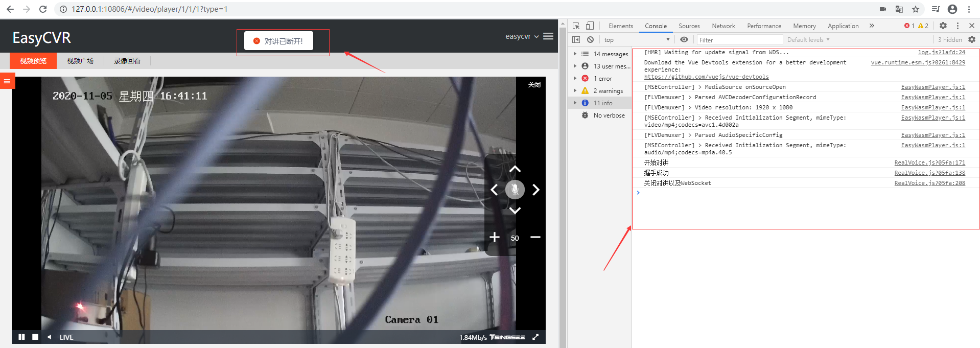
Task: Expand the orange sidebar menu button
Action: [x=7, y=81]
